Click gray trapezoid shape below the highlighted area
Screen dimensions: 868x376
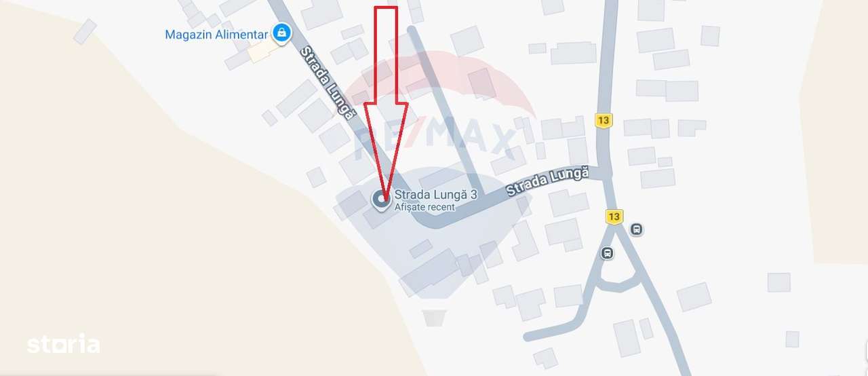pyautogui.click(x=434, y=318)
